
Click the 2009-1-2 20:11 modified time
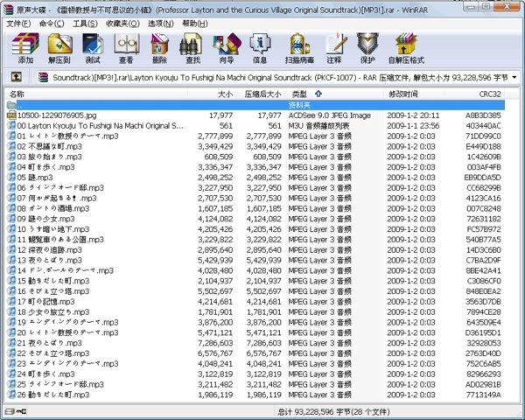(x=413, y=115)
